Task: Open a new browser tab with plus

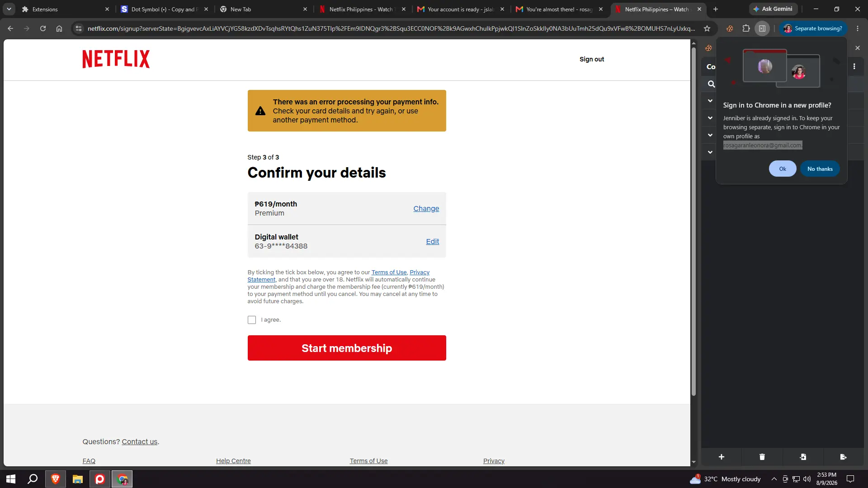Action: (716, 9)
